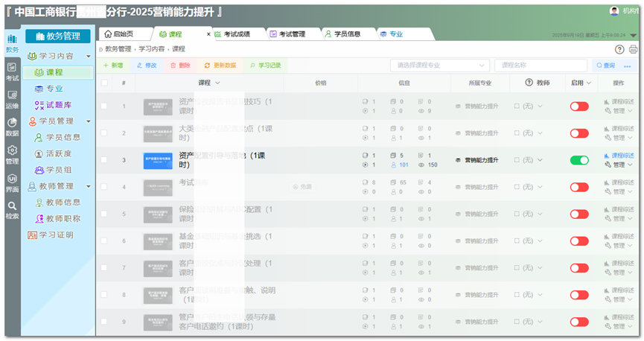Open 学员信息 in the sidebar
The height and width of the screenshot is (341, 644).
point(57,138)
